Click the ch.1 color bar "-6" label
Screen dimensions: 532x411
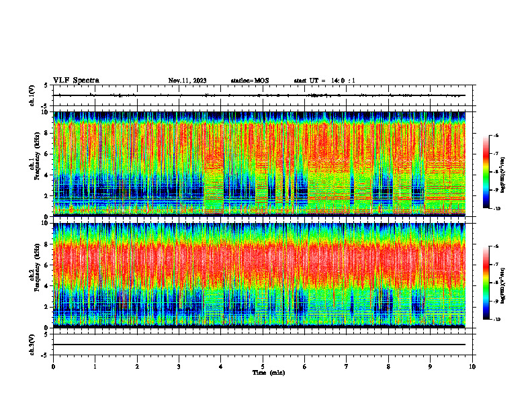click(x=496, y=136)
